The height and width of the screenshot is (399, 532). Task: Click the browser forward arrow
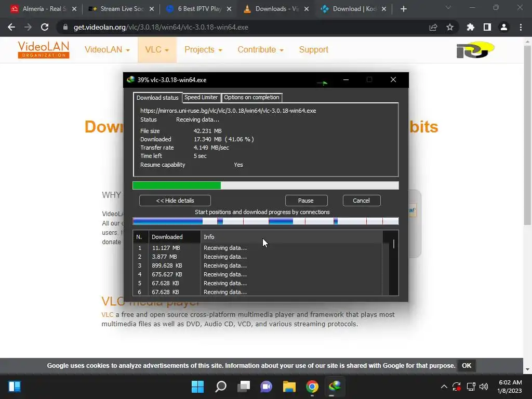point(28,27)
